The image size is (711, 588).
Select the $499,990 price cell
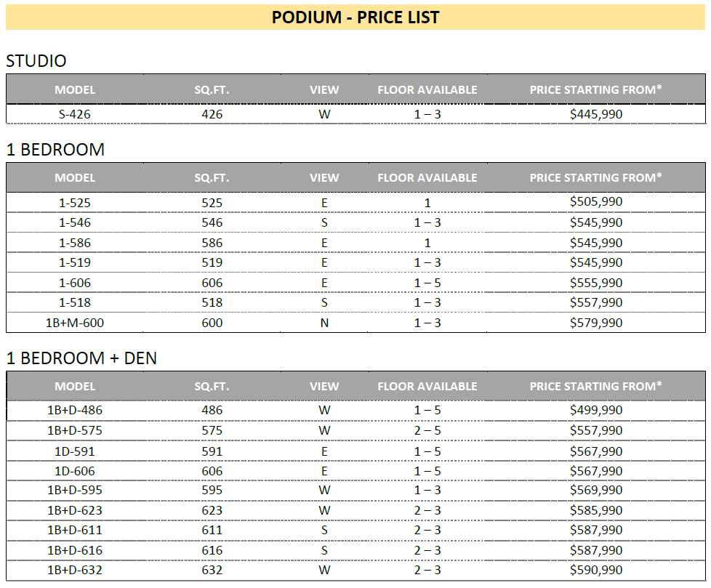click(x=596, y=410)
